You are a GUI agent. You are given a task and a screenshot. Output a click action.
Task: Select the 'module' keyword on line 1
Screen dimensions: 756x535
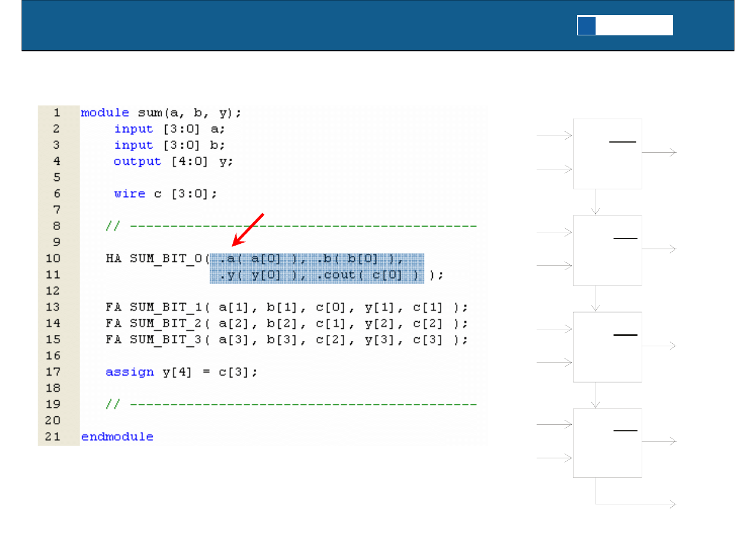point(105,113)
